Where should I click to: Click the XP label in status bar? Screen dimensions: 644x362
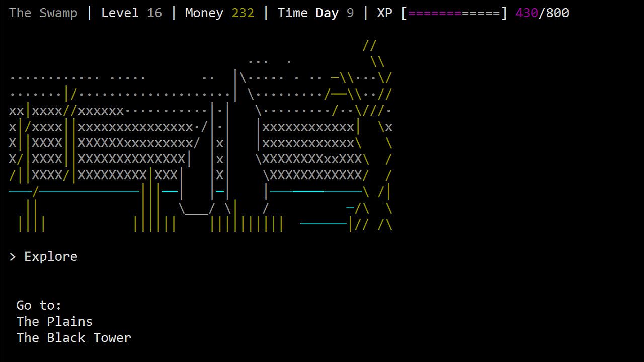[384, 13]
